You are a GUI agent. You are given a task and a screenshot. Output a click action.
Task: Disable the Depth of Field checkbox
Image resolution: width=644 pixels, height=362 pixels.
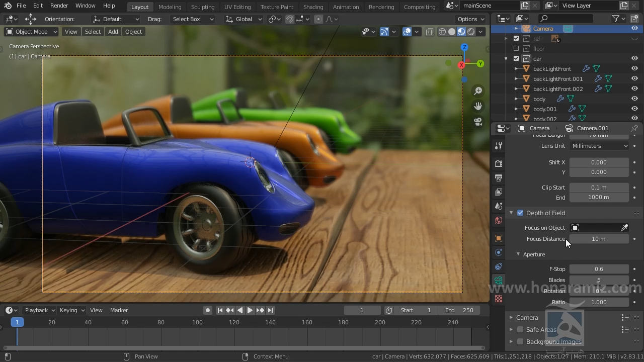point(520,213)
